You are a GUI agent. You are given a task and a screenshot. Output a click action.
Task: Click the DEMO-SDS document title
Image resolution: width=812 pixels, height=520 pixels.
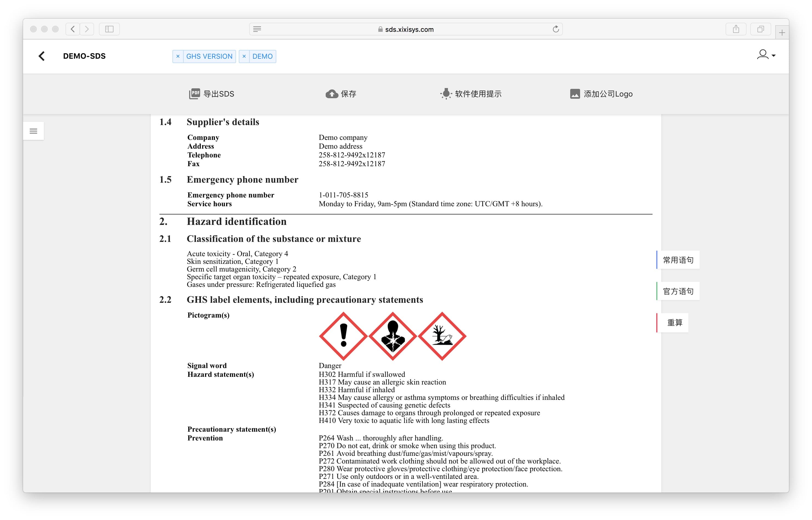tap(84, 56)
